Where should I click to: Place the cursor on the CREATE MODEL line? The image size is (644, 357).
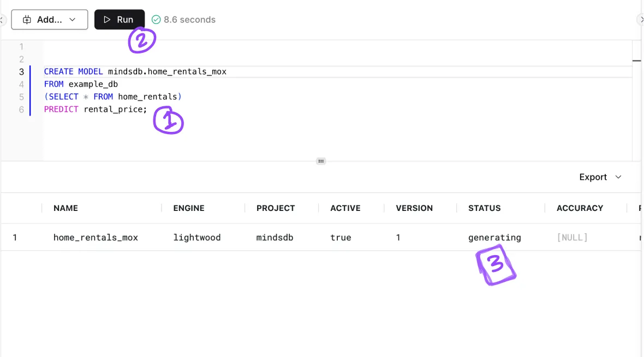tap(135, 71)
